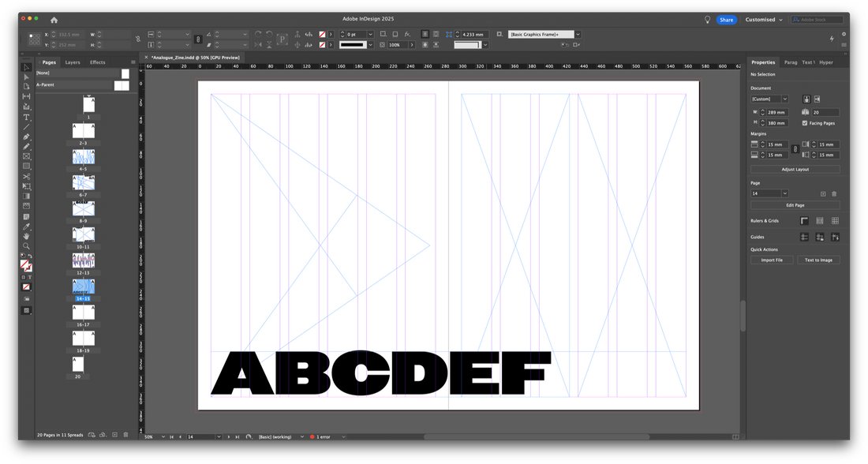The image size is (868, 464).
Task: Open the Effects panel tab
Action: coord(98,62)
